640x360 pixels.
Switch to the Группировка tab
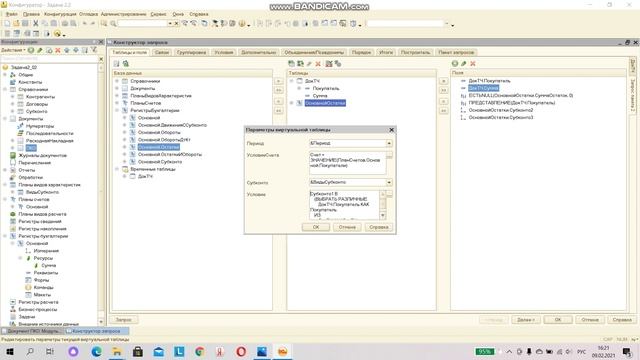(191, 52)
